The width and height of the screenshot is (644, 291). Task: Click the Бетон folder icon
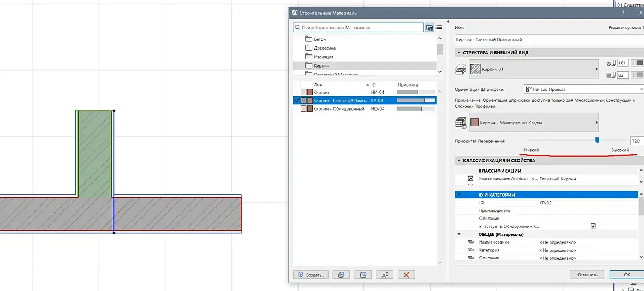pos(309,39)
